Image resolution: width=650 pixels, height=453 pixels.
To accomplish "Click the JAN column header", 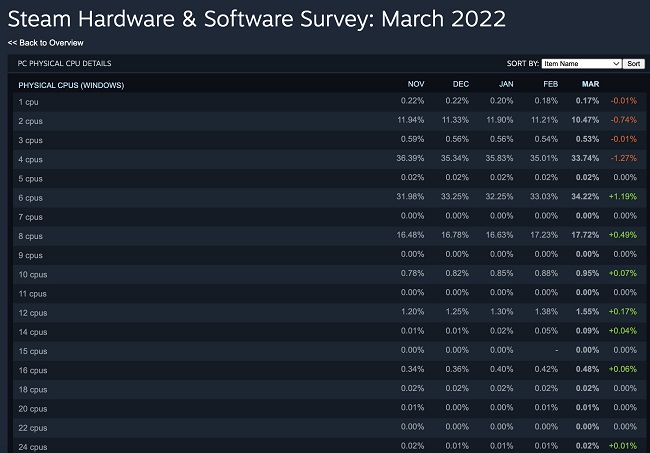I will tap(507, 84).
